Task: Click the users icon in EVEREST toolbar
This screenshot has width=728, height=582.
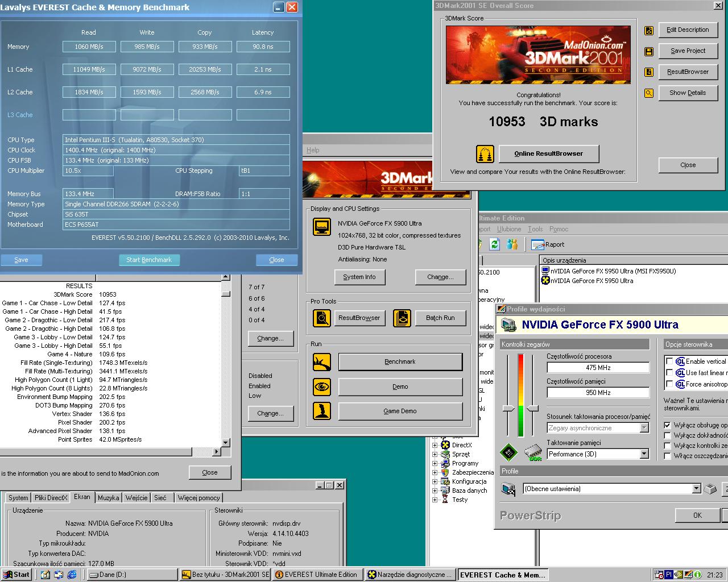Action: pos(512,244)
